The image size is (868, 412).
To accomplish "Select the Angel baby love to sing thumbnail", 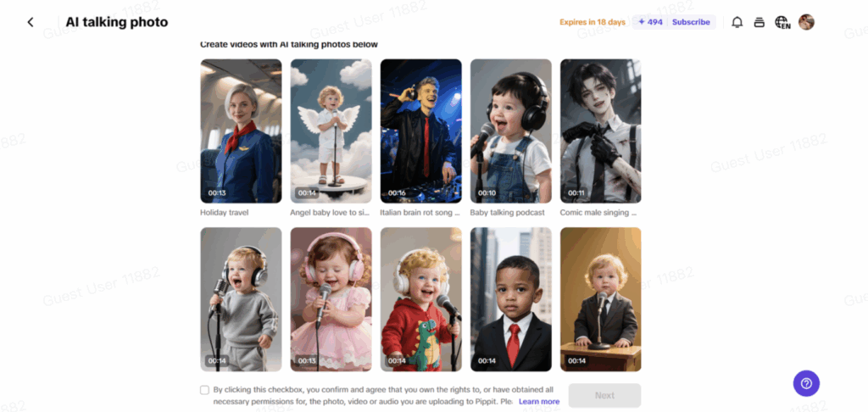I will 331,131.
